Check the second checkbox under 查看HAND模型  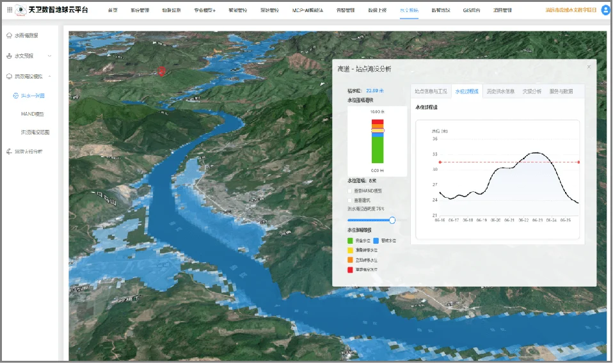tap(349, 200)
